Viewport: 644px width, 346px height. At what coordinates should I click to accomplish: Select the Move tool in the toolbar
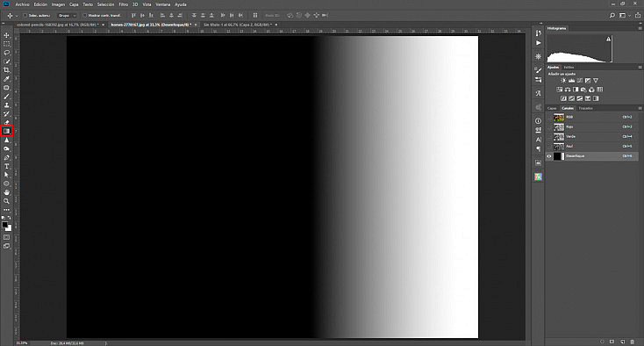(x=6, y=35)
